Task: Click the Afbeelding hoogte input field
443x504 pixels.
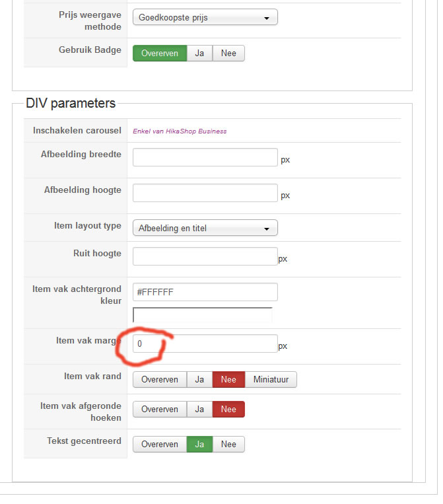Action: click(205, 193)
